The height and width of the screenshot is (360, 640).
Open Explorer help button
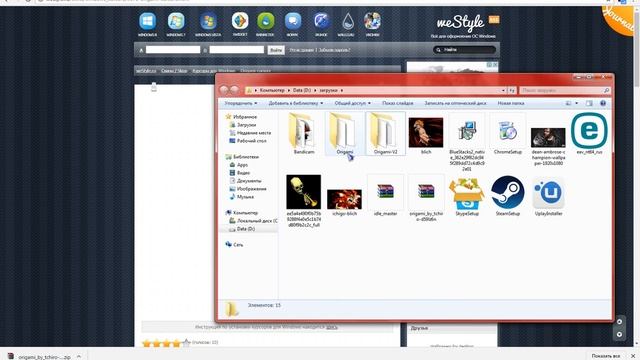coord(603,103)
